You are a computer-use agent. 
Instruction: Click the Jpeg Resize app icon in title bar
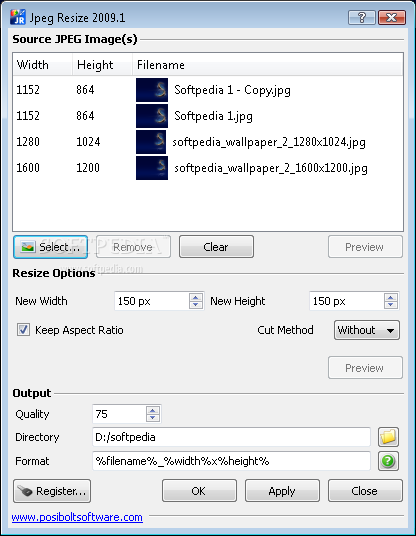point(18,17)
